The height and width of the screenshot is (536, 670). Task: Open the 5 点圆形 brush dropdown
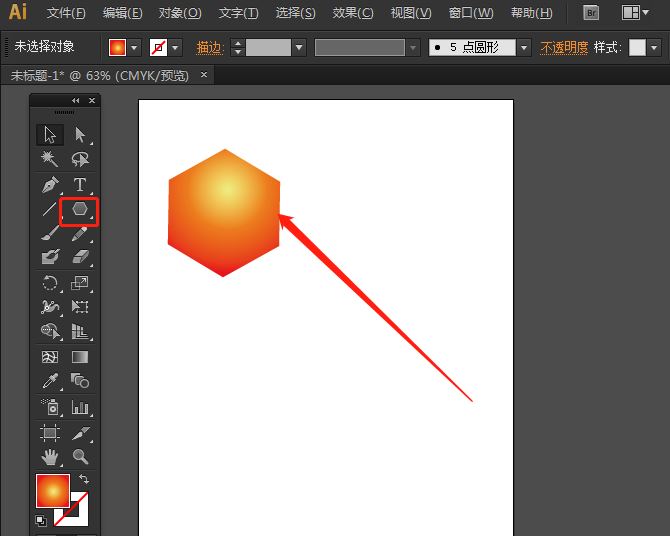[x=525, y=47]
